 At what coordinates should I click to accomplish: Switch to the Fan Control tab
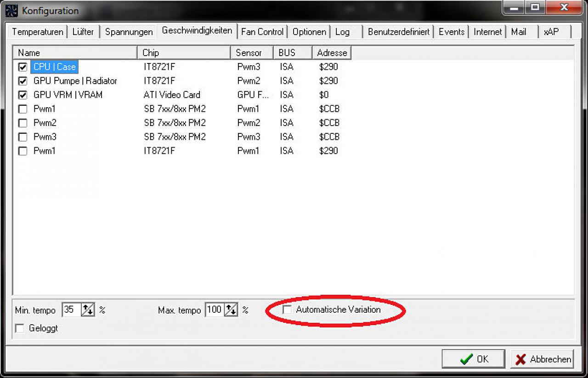coord(262,32)
